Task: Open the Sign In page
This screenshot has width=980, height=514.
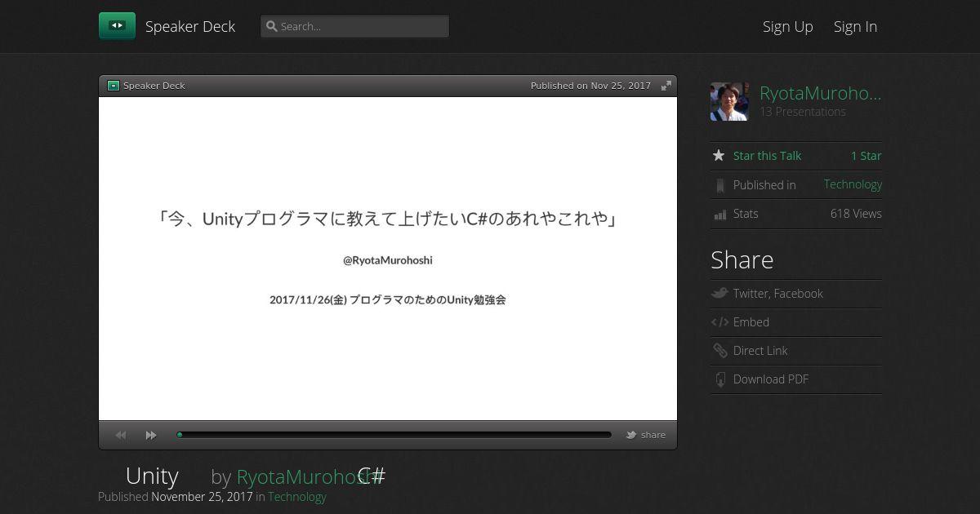Action: (x=855, y=26)
